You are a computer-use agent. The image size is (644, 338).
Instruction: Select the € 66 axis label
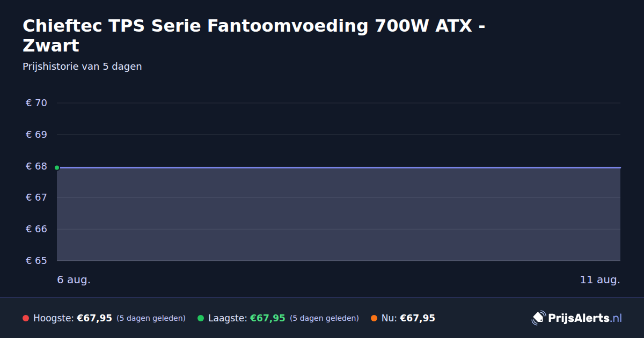tap(36, 229)
